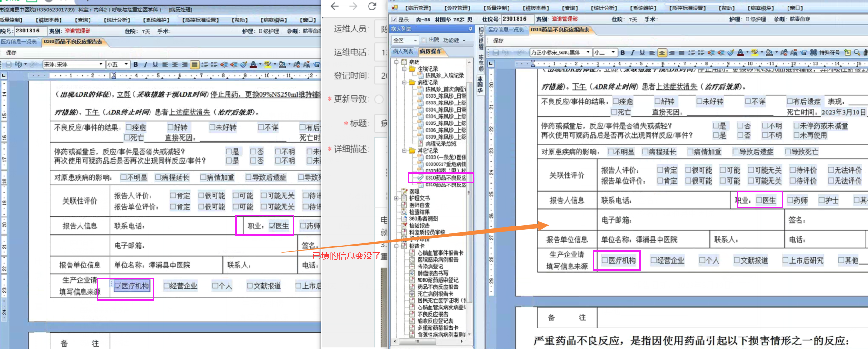Viewport: 868px width, 349px height.
Task: Open font name dropdown in right editor
Action: point(588,52)
